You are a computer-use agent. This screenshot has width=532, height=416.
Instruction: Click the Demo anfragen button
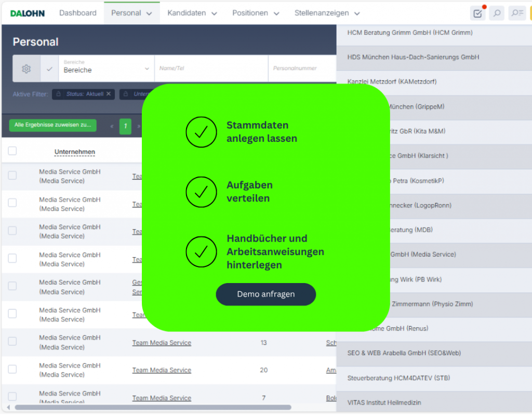265,294
